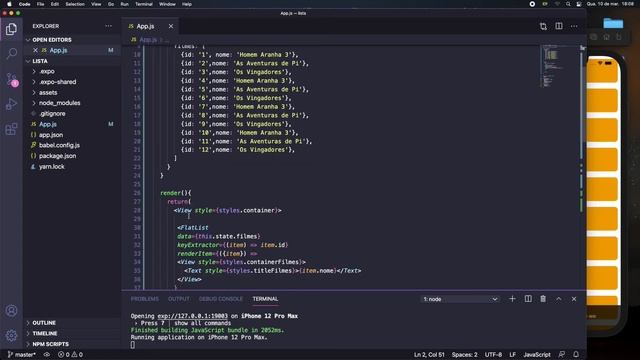Expand the Outline section
Image resolution: width=640 pixels, height=360 pixels.
(x=44, y=323)
